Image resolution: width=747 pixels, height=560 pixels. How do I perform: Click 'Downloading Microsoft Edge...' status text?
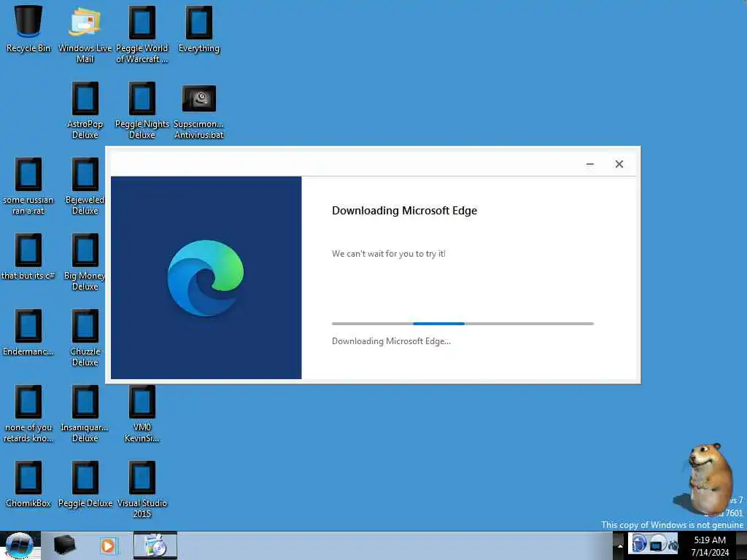tap(391, 341)
